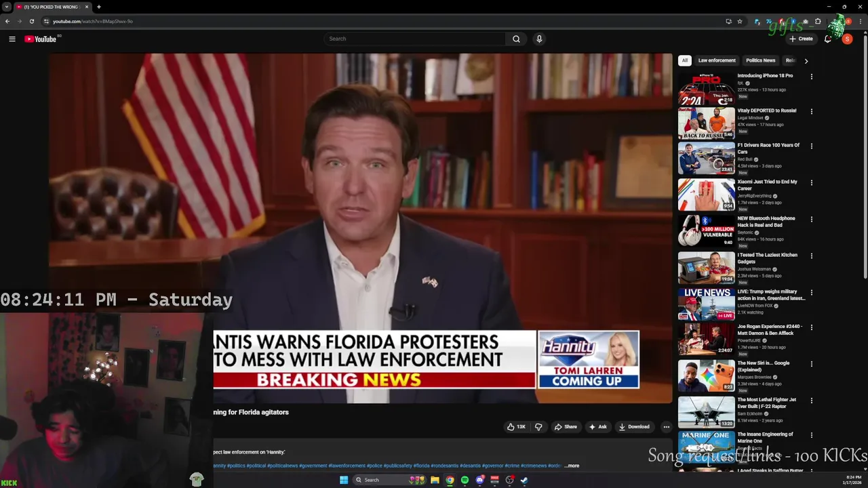
Task: Open new browser tab
Action: 99,7
